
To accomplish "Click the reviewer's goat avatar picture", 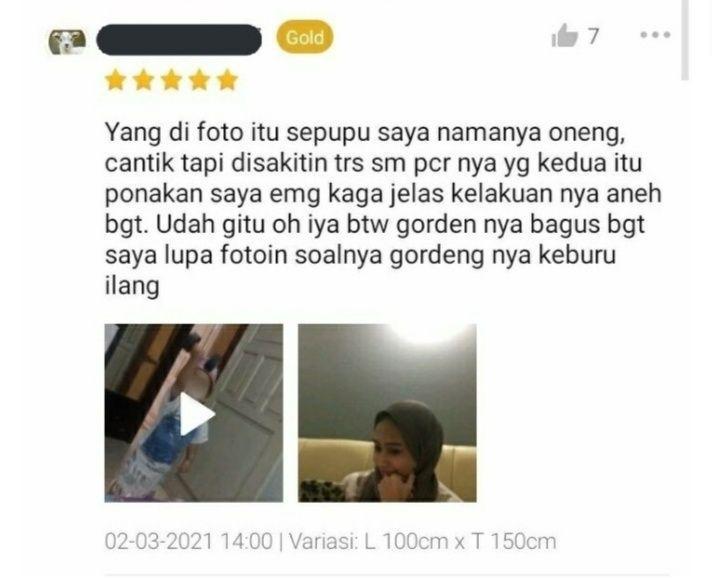I will pyautogui.click(x=67, y=42).
